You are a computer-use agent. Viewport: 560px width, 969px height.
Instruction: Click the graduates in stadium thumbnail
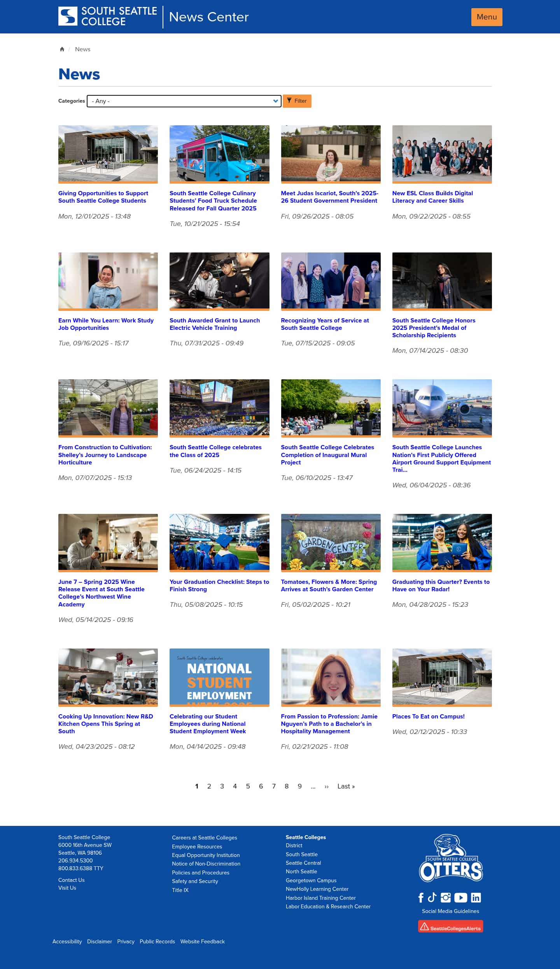pyautogui.click(x=442, y=542)
